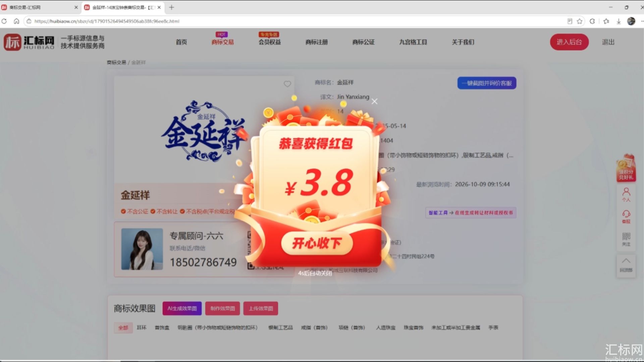Open the 个人 sidebar icon
644x362 pixels.
626,194
